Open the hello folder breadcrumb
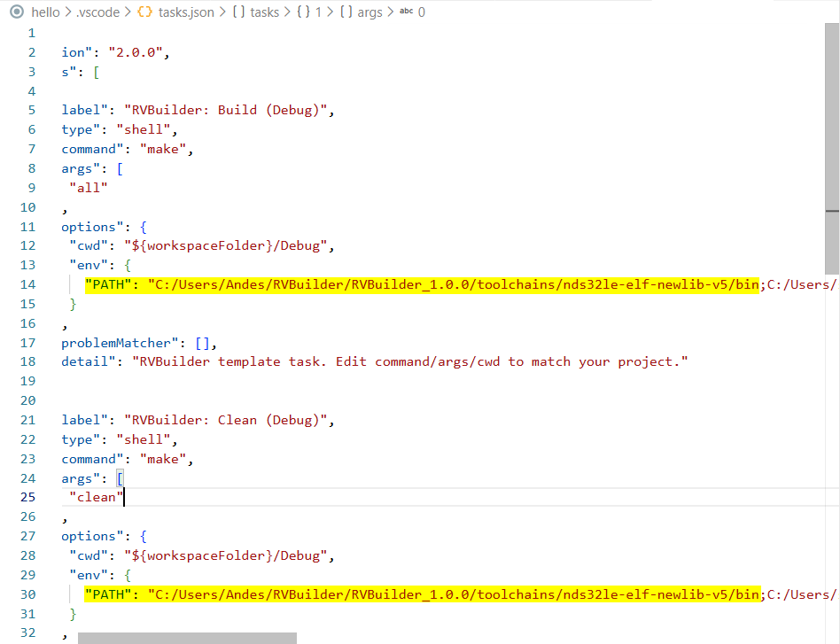Viewport: 840px width, 644px height. 45,12
